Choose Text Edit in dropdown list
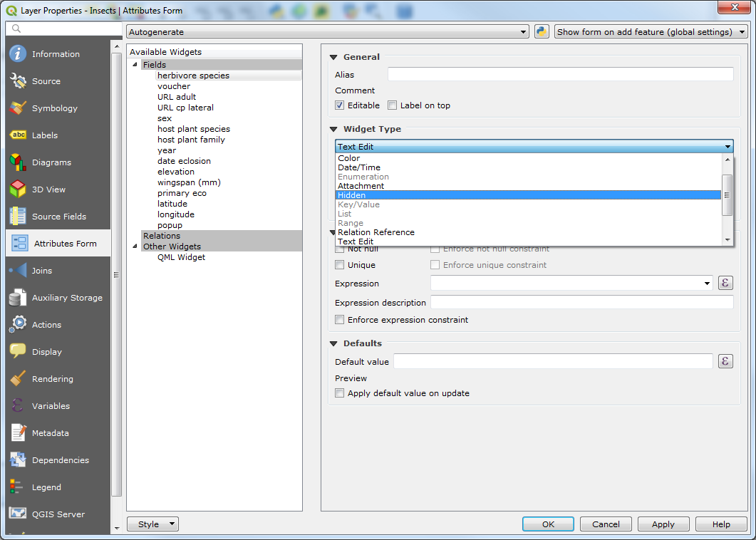The height and width of the screenshot is (540, 756). pyautogui.click(x=528, y=242)
